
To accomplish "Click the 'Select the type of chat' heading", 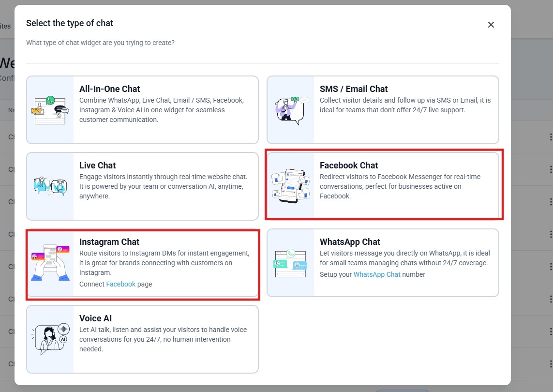I will 70,23.
